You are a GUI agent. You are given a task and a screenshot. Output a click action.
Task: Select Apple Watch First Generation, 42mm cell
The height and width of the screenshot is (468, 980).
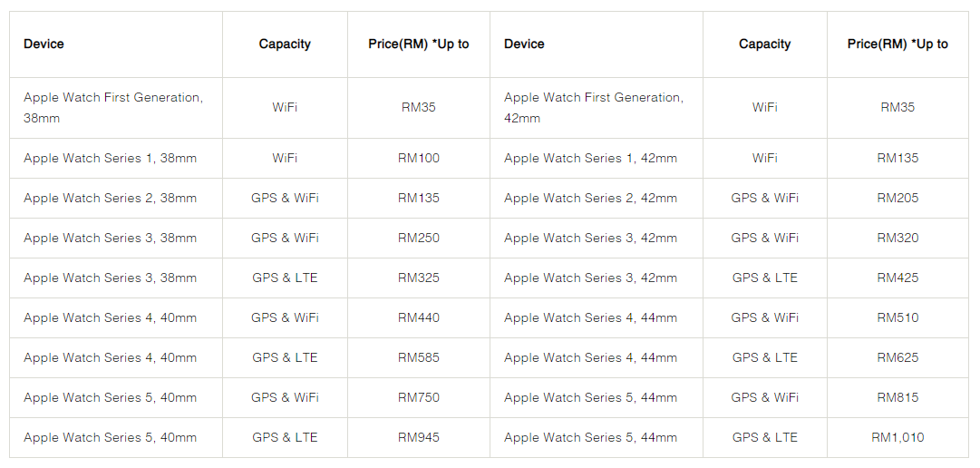pos(594,107)
